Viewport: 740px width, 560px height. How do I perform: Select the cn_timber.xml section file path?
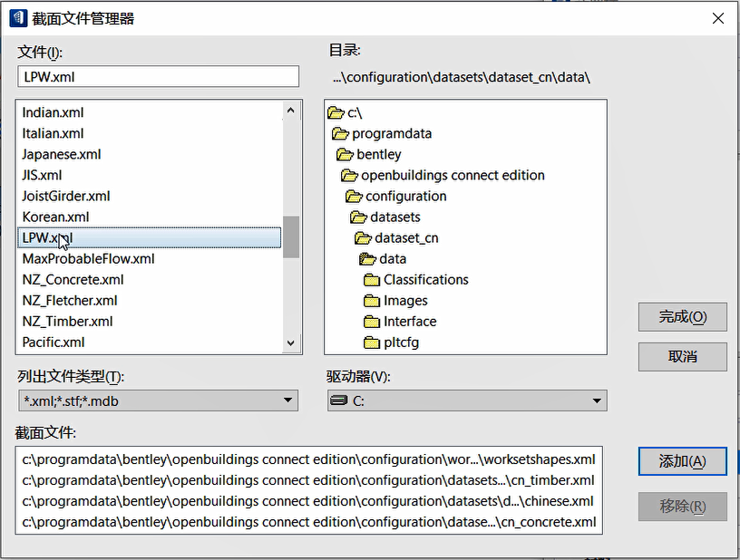point(308,480)
